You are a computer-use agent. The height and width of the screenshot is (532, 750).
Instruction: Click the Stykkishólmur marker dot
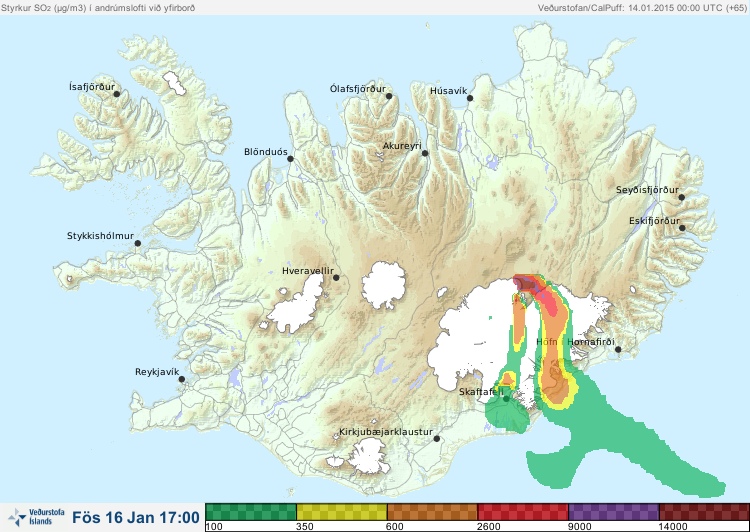tap(138, 244)
